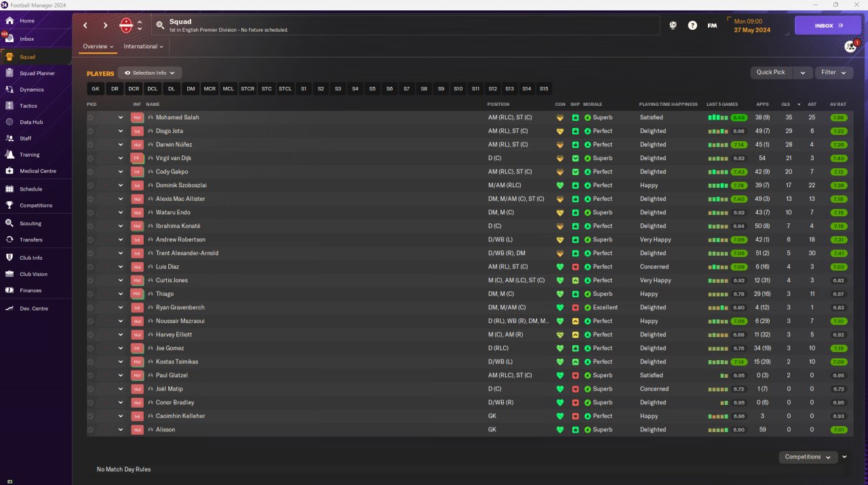Open the help question mark icon
Viewport: 868px width, 485px height.
coord(692,25)
